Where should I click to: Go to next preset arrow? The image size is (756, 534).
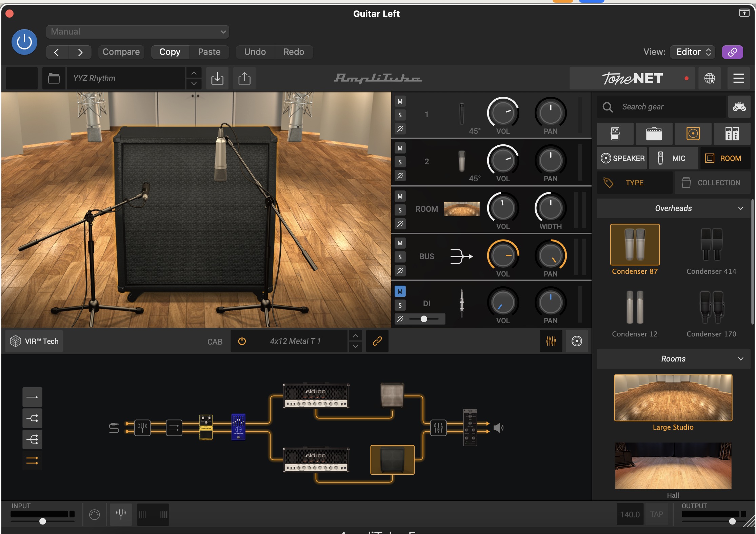coord(80,52)
